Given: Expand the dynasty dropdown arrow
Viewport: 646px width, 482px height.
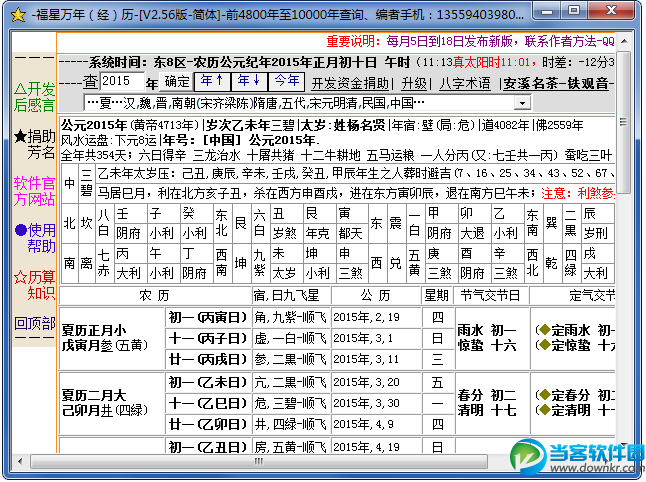Looking at the screenshot, I should [x=522, y=103].
